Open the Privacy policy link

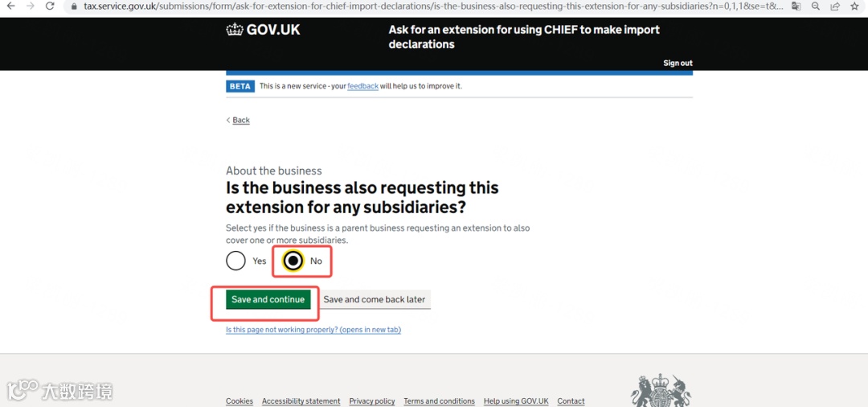[x=372, y=401]
